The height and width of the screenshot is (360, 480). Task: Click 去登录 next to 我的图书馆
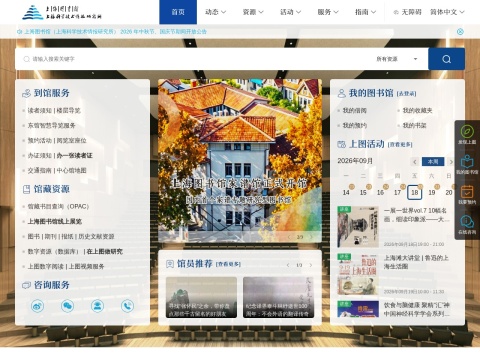point(406,94)
